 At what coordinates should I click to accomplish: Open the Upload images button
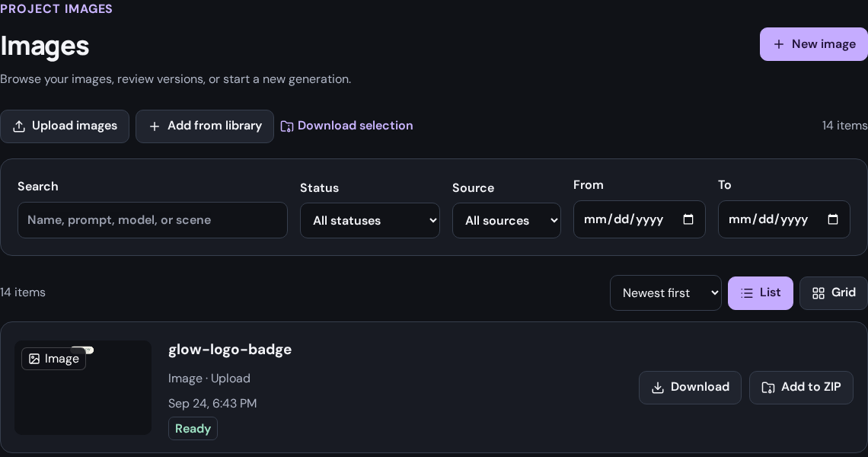(65, 126)
